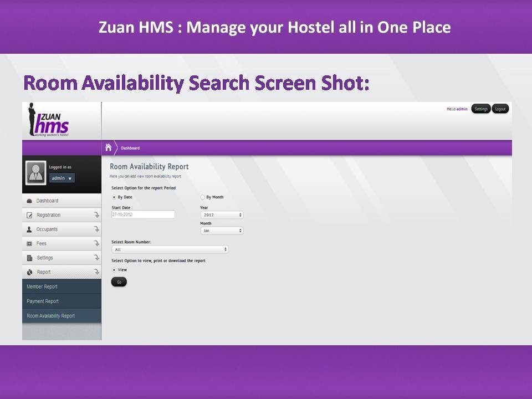Select the By Month radio button
Screen dimensions: 532x399
click(203, 197)
